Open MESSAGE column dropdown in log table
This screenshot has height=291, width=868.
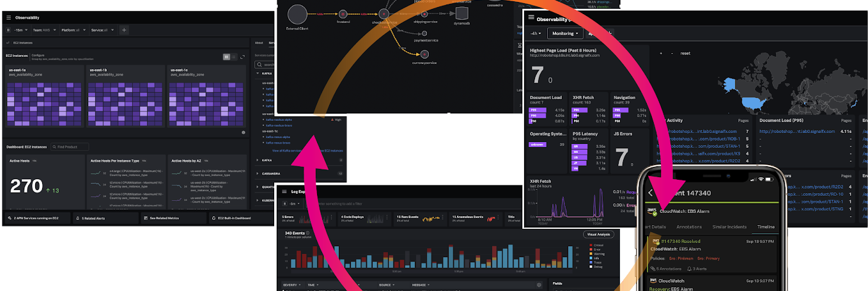(421, 285)
